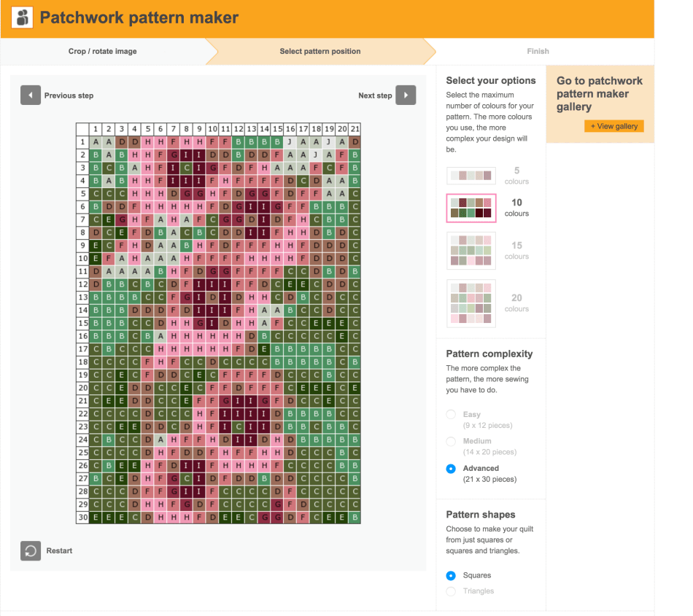
Task: Choose the Triangles pattern shape option
Action: point(451,591)
